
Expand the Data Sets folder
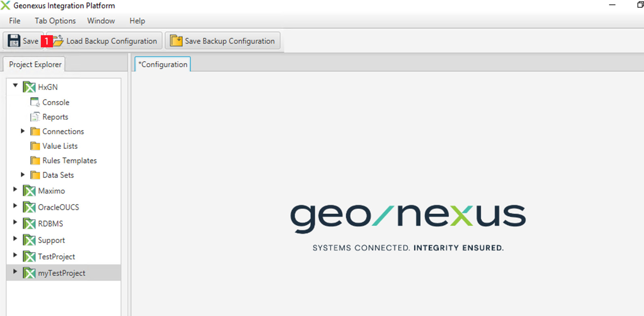pyautogui.click(x=23, y=175)
